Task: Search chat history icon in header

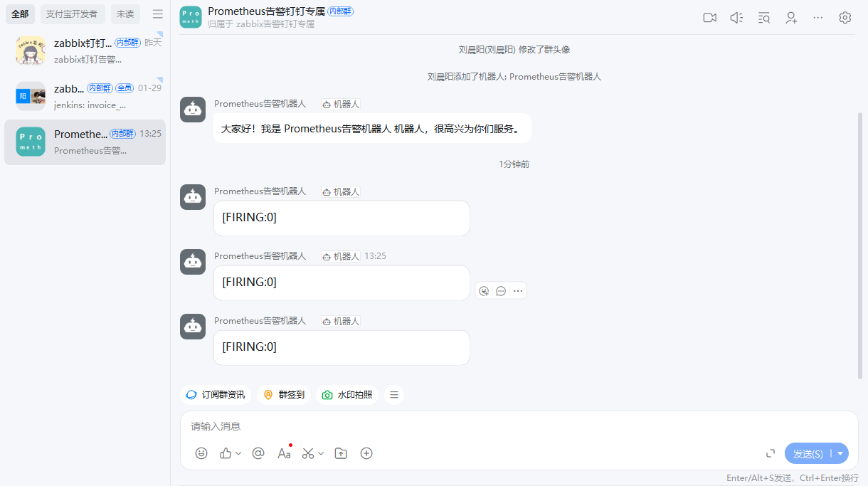Action: pyautogui.click(x=764, y=18)
